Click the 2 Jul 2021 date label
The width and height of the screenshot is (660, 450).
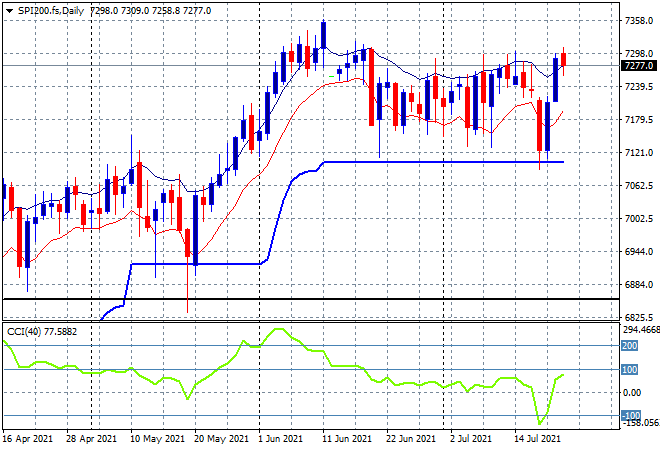(x=471, y=439)
